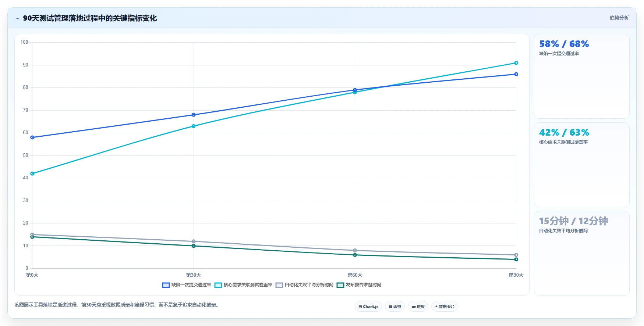Screen dimensions: 644x326
Task: Click the 15分钟 / 12分钟 card value
Action: coord(573,221)
